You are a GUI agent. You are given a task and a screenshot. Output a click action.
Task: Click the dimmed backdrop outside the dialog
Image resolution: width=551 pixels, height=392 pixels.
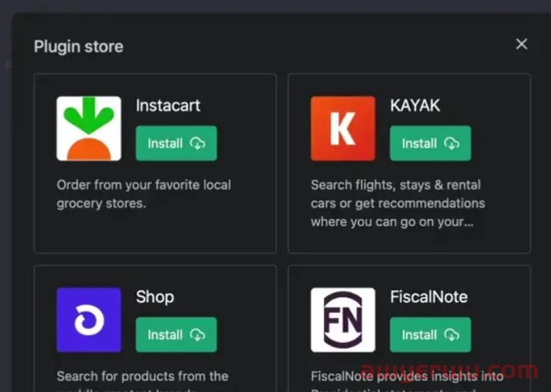(274, 6)
